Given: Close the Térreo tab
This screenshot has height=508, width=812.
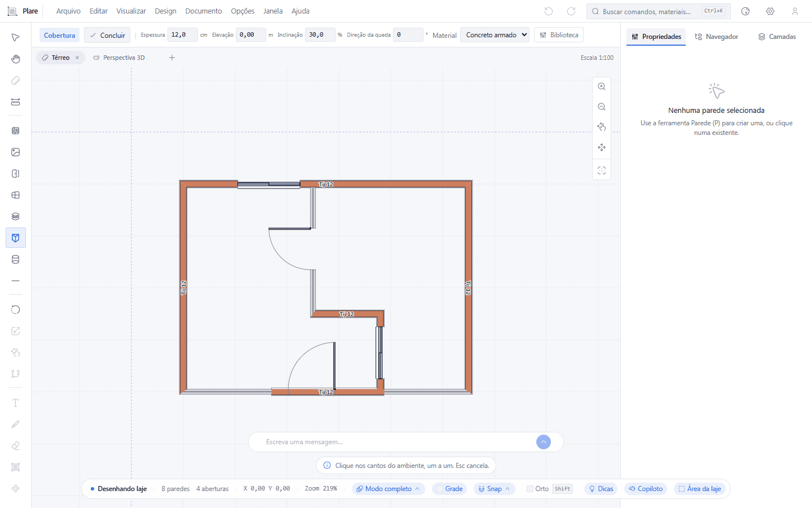Looking at the screenshot, I should pos(77,58).
